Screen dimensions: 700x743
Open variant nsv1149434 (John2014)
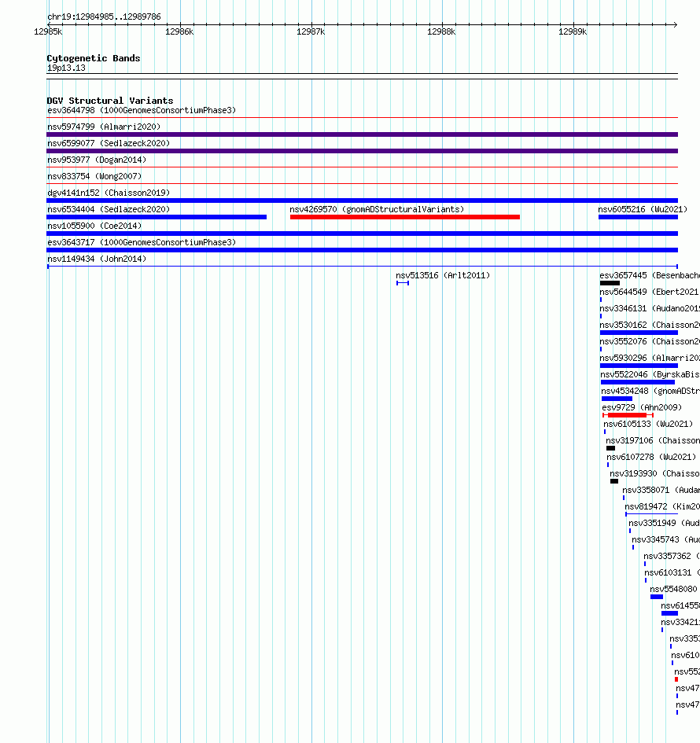[x=97, y=259]
